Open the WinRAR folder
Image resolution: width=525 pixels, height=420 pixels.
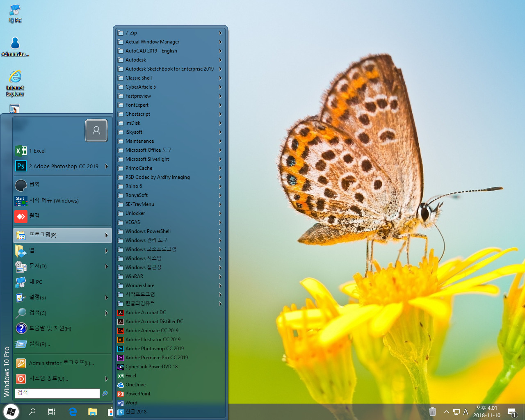(x=170, y=276)
